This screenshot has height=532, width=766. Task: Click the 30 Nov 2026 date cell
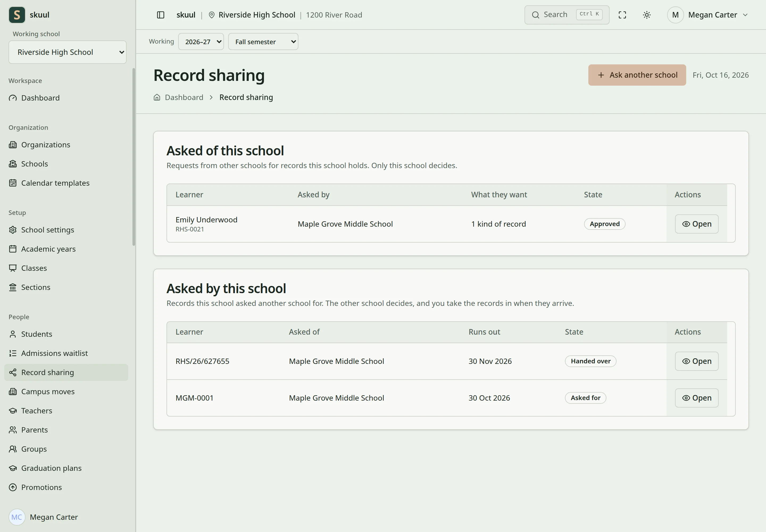(490, 361)
